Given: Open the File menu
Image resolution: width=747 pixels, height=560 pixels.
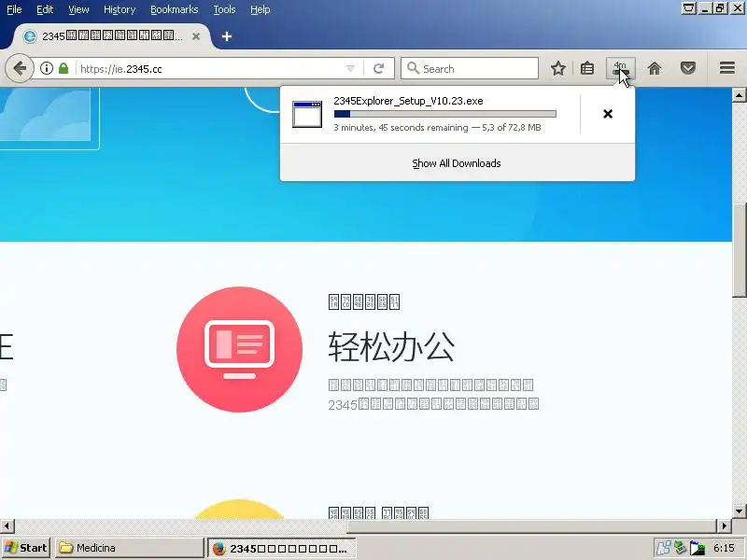Looking at the screenshot, I should [14, 9].
